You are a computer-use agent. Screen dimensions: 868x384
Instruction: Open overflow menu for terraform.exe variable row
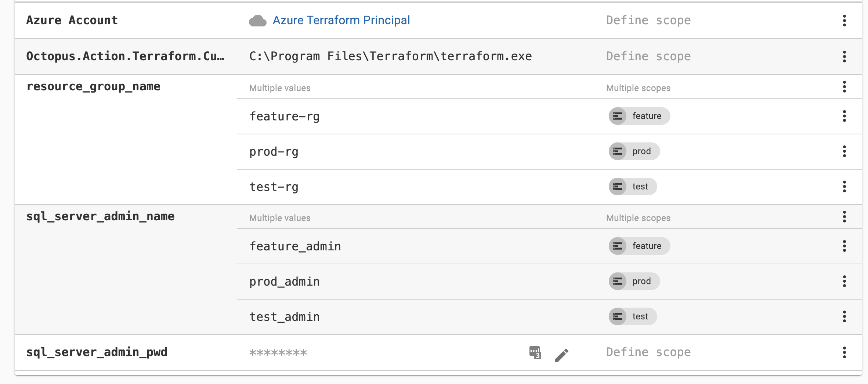(844, 57)
